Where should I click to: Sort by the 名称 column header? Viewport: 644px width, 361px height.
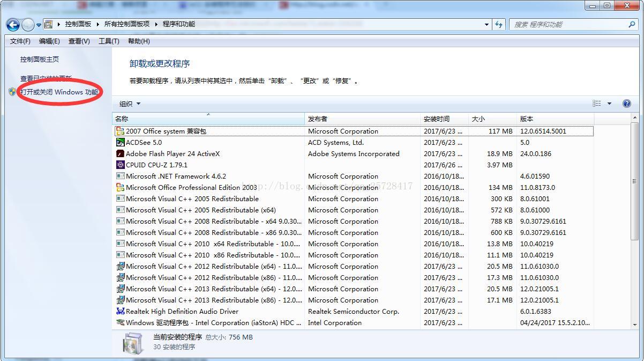coord(208,119)
